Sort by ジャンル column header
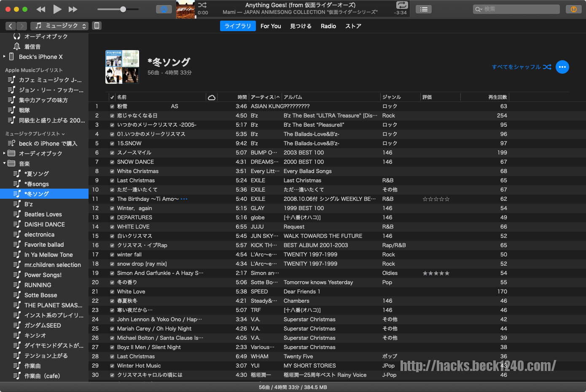586x392 pixels. [401, 97]
